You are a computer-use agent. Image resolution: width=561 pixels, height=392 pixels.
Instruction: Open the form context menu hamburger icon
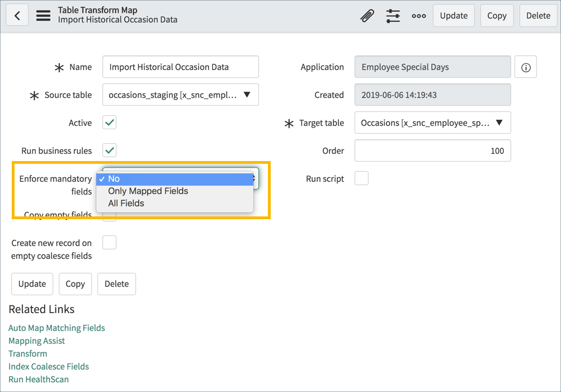click(x=43, y=15)
